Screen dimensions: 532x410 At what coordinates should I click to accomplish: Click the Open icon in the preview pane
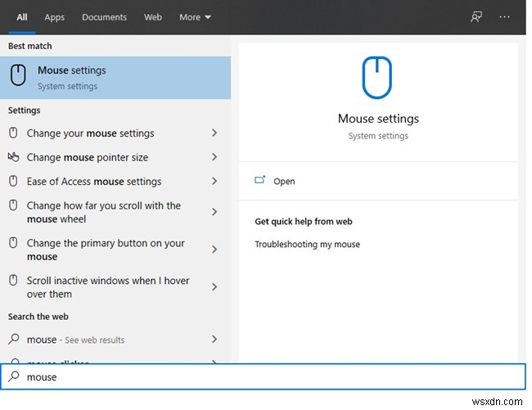click(x=260, y=181)
